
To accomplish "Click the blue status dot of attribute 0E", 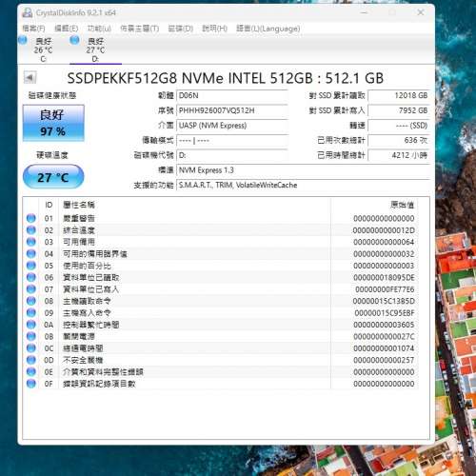I will 31,371.
